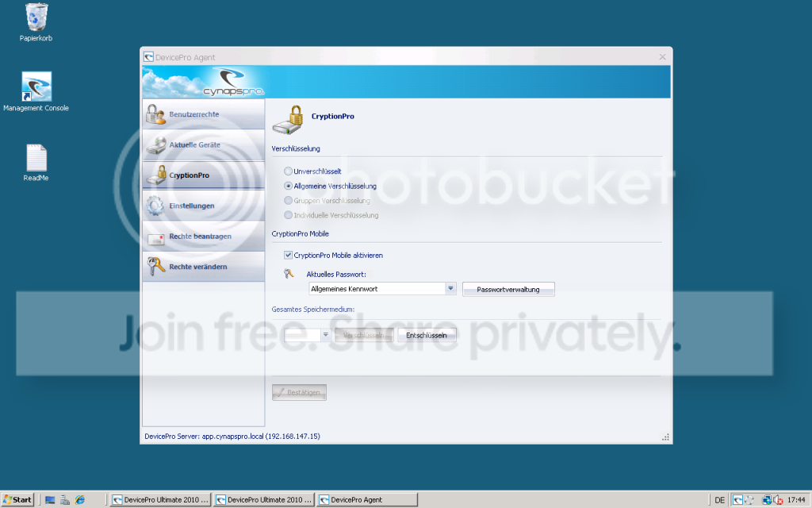This screenshot has width=812, height=508.
Task: Click the Verschlüsselung section heading
Action: click(296, 148)
